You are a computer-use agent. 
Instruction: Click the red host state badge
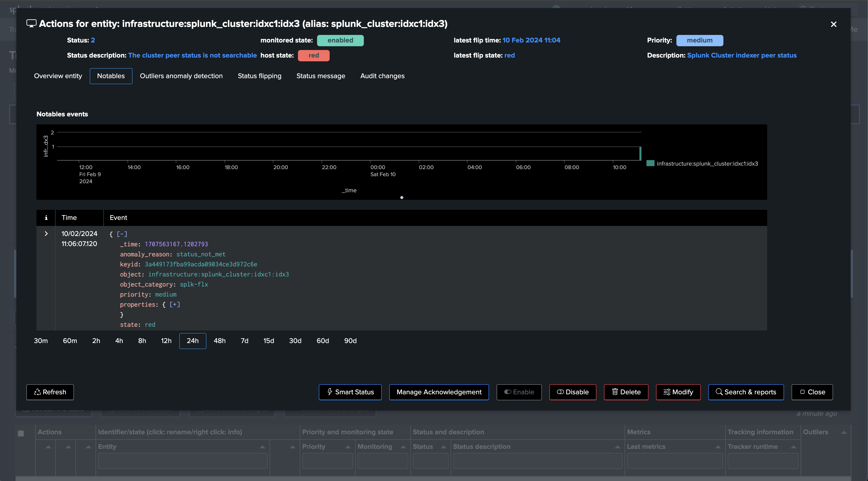(314, 55)
